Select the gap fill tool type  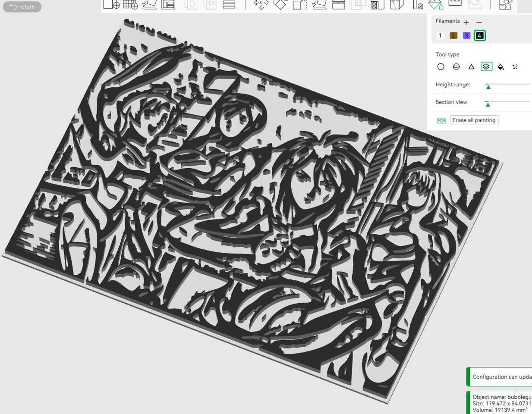[x=515, y=67]
